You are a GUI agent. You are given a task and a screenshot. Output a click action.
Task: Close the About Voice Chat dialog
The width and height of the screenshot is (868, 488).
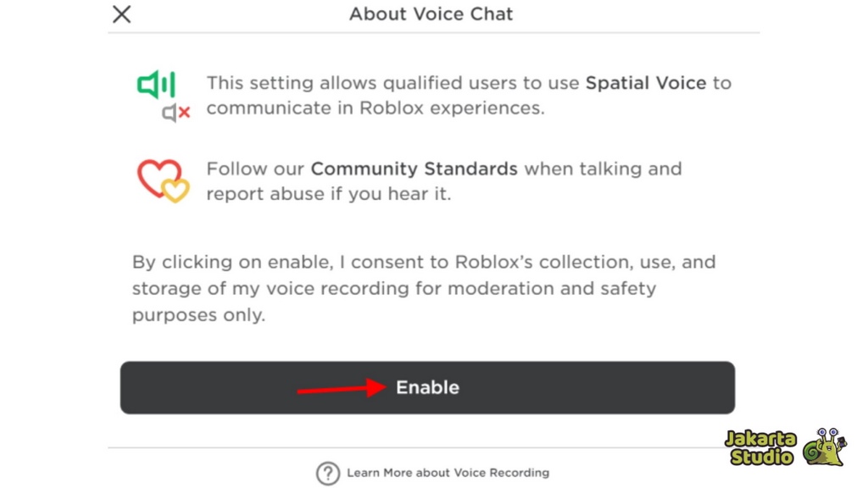tap(122, 14)
